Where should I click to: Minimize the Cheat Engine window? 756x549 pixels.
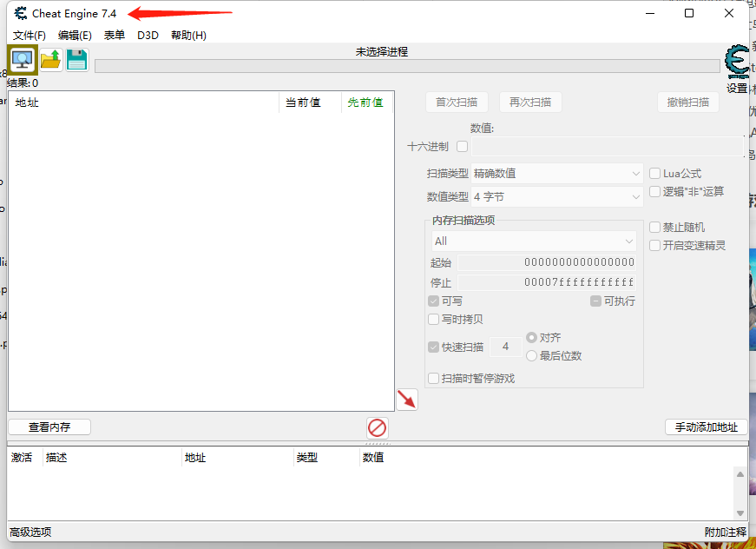pyautogui.click(x=650, y=13)
